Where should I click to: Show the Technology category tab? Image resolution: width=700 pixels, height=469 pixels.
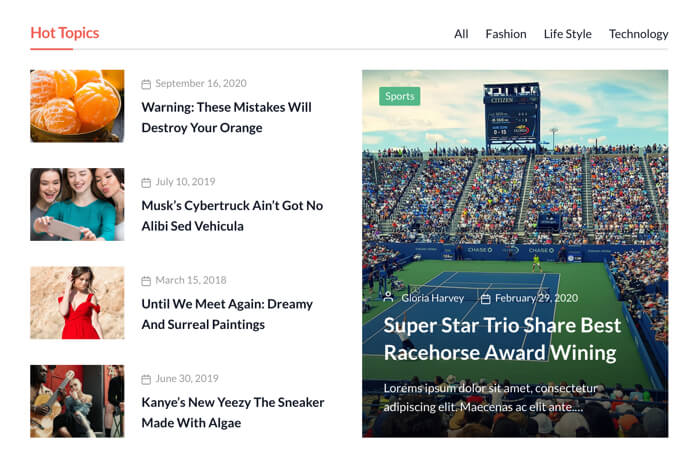(638, 34)
